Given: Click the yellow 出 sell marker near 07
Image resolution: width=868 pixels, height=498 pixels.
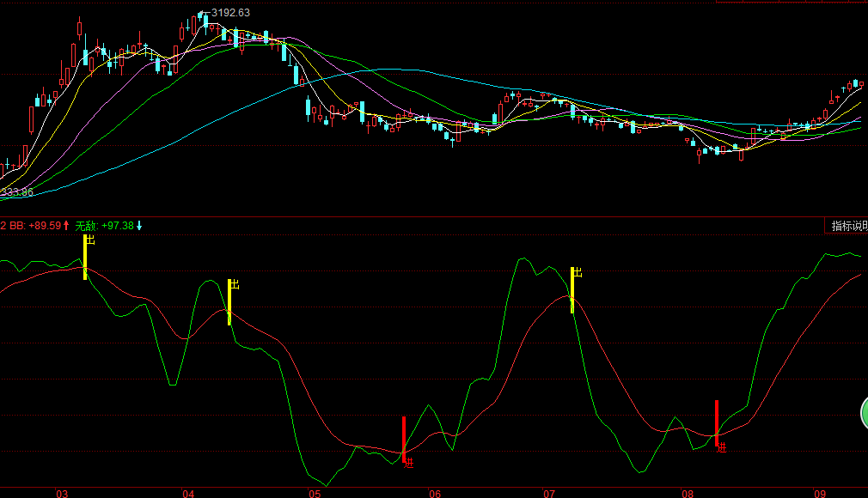Looking at the screenshot, I should 572,289.
